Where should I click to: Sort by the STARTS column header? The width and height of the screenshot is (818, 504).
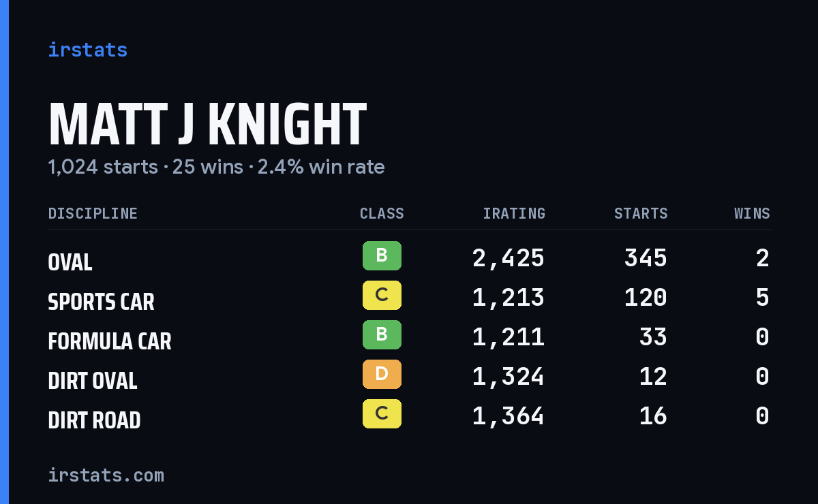(641, 214)
